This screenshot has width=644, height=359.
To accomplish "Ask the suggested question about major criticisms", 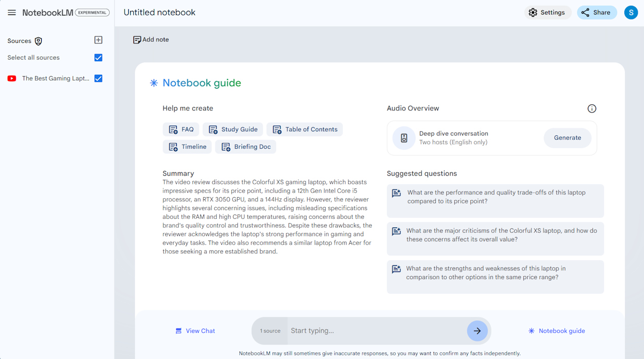I will pos(495,238).
